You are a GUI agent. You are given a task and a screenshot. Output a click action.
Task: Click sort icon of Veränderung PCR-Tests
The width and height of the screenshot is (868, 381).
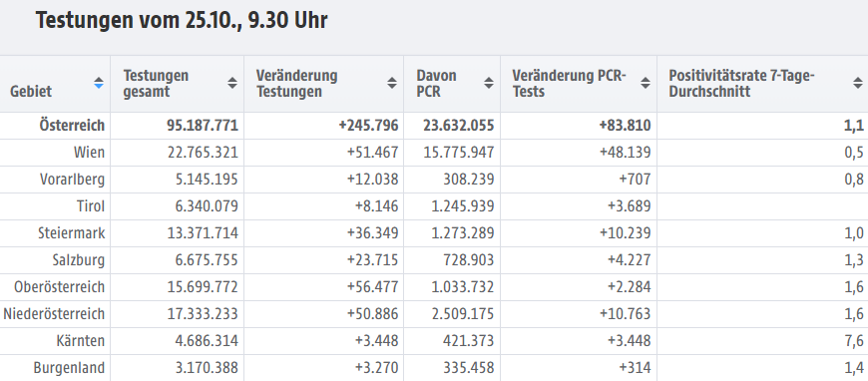pyautogui.click(x=646, y=83)
